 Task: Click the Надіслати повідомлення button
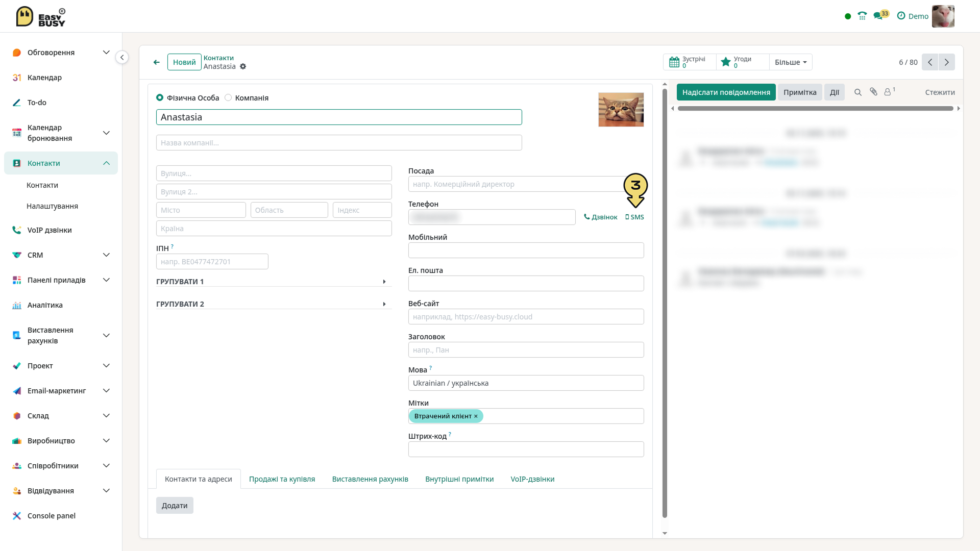click(x=726, y=92)
